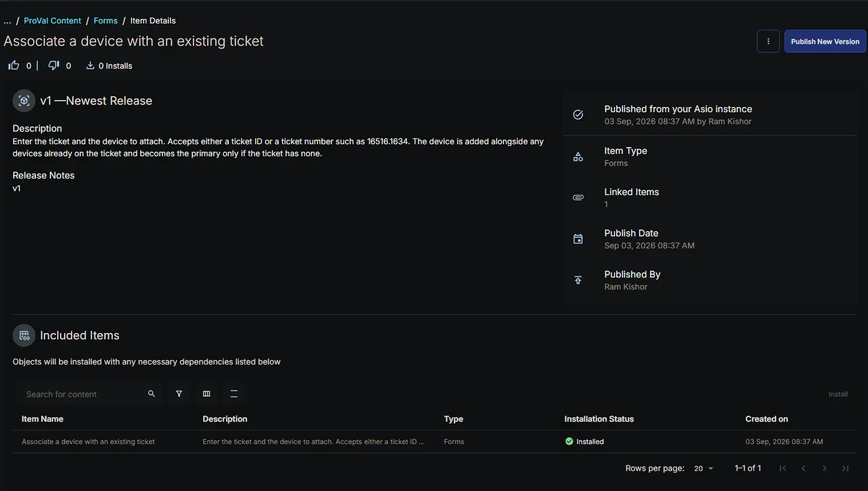Click the '03 Sep, 2026 08:37 AM' created cell

tap(784, 441)
